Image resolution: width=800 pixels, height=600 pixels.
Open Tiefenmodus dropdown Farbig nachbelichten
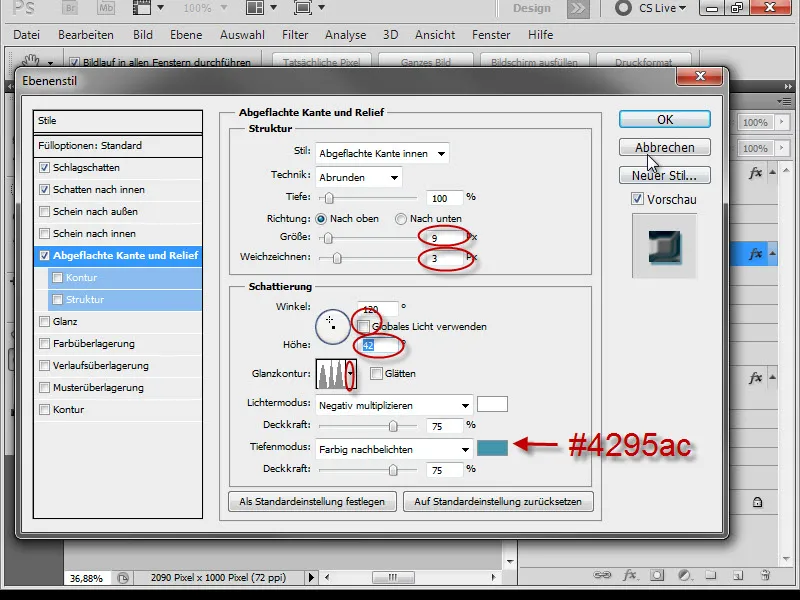point(394,449)
